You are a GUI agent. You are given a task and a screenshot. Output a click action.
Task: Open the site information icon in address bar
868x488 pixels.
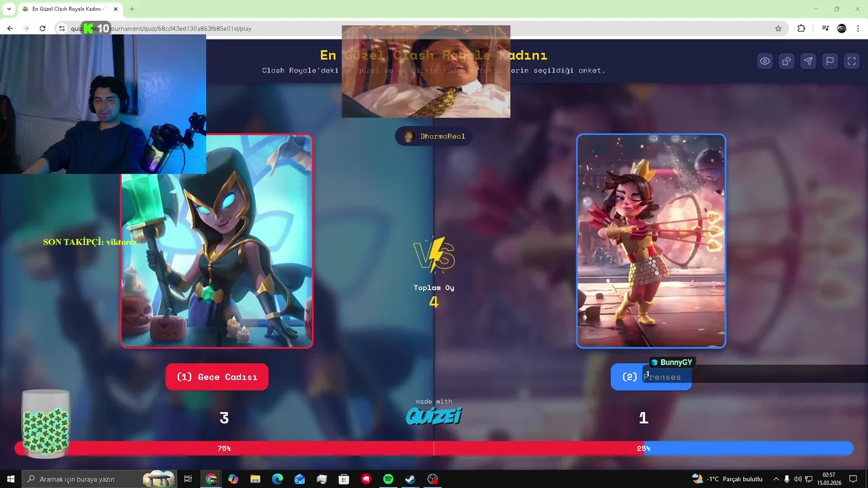pos(62,28)
